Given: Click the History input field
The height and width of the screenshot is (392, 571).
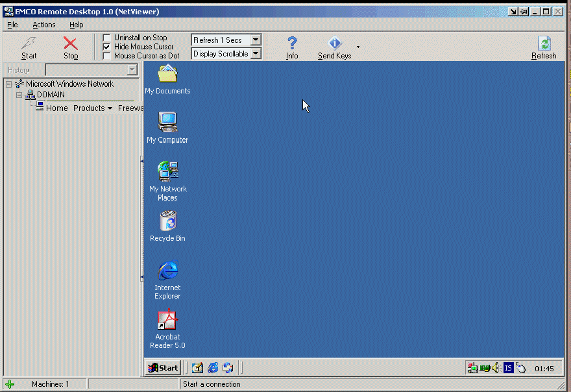Looking at the screenshot, I should [x=87, y=69].
